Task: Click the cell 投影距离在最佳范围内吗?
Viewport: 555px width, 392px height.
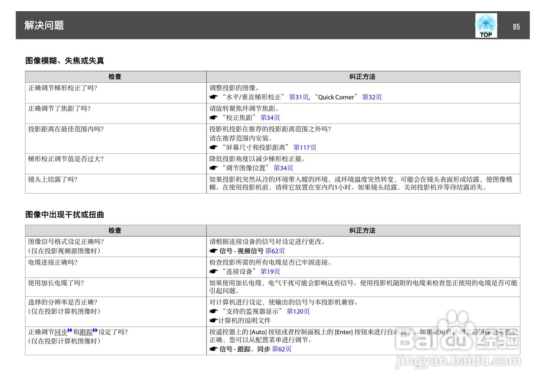Action: [115, 139]
